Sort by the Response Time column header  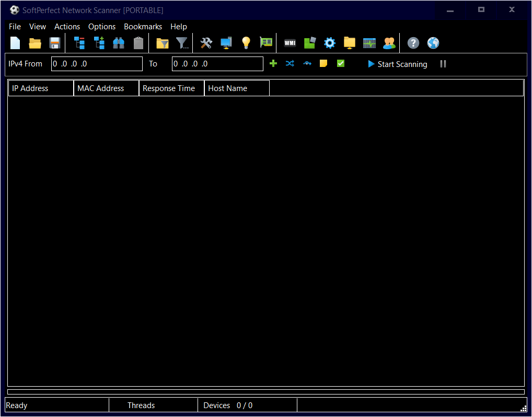tap(172, 88)
